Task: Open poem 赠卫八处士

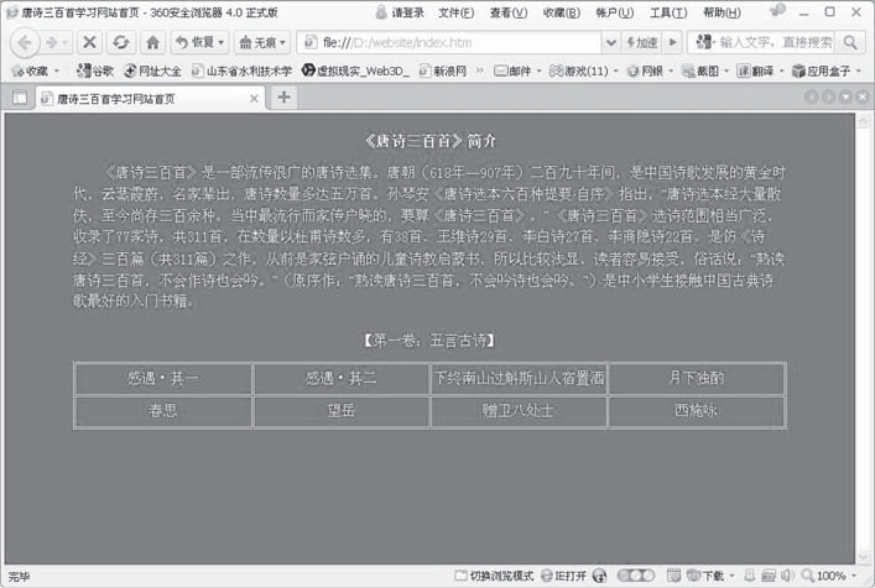Action: (x=518, y=411)
